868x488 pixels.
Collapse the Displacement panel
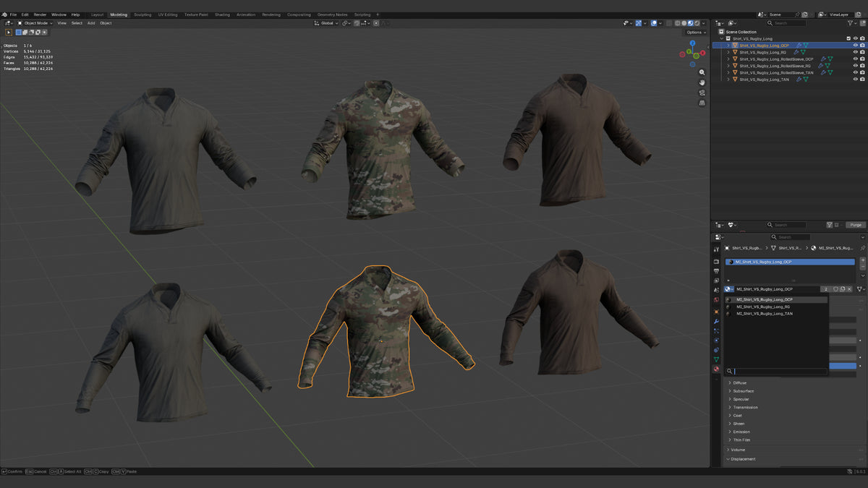click(x=727, y=459)
